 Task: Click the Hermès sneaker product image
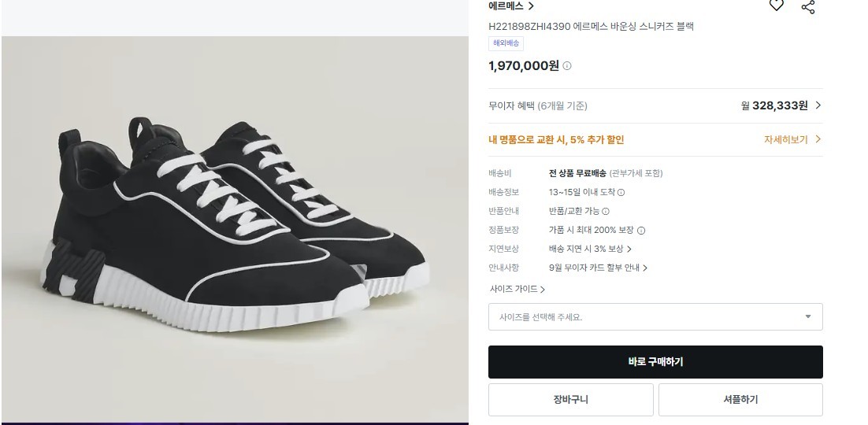point(235,228)
